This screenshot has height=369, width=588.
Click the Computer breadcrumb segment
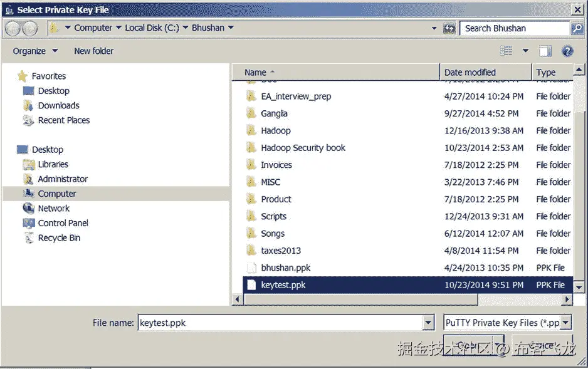[93, 28]
